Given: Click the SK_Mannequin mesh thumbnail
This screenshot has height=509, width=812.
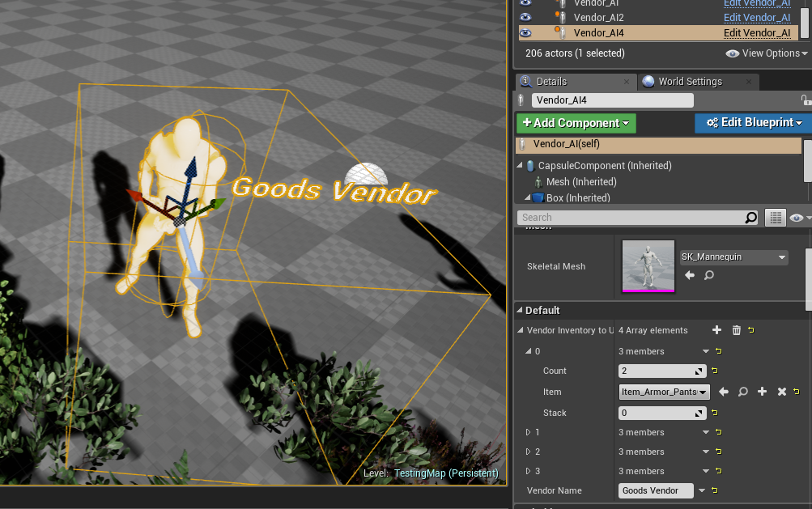Looking at the screenshot, I should click(648, 266).
